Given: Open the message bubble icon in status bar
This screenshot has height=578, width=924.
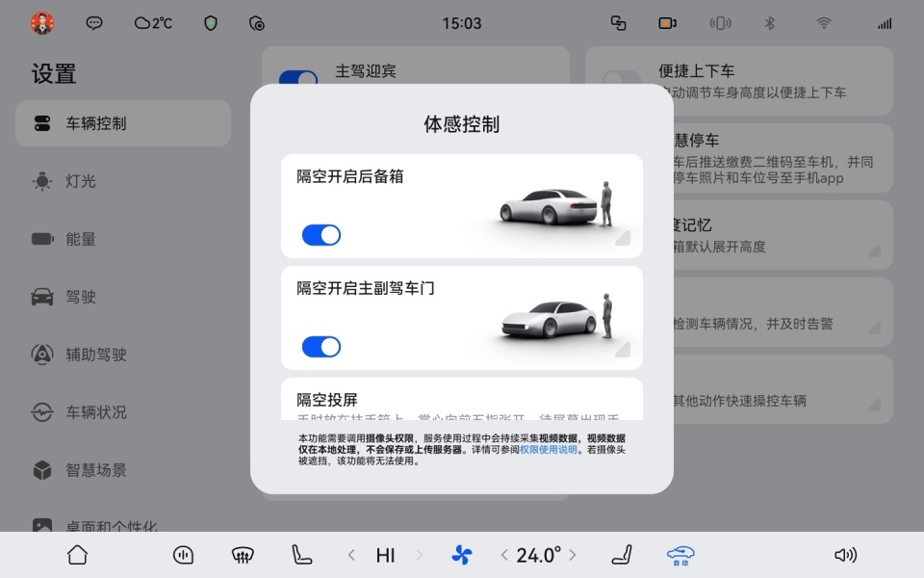Looking at the screenshot, I should click(93, 22).
